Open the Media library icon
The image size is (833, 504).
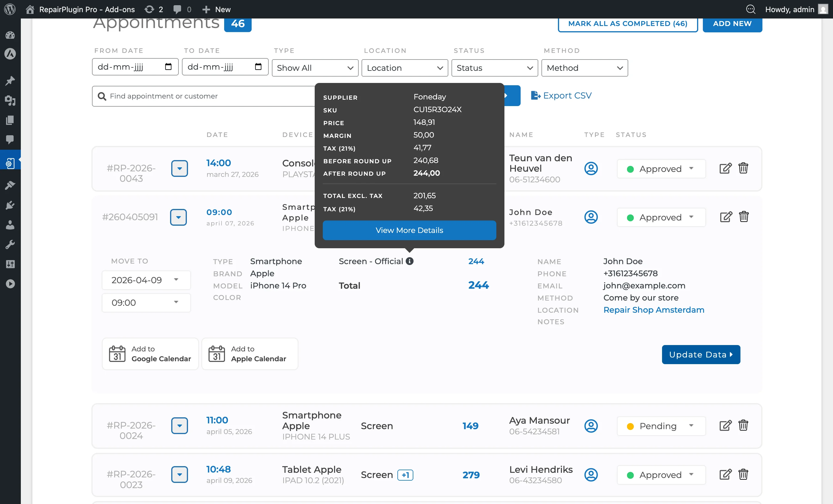tap(10, 101)
